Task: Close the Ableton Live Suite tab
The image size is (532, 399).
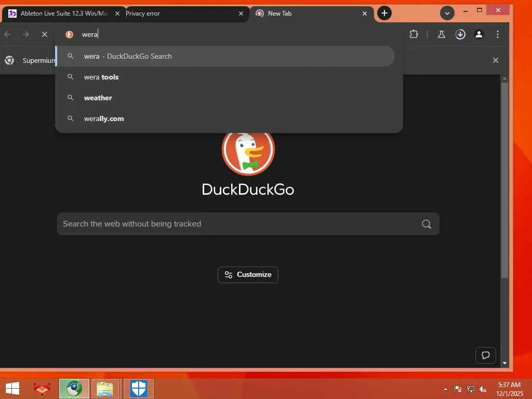Action: [117, 14]
